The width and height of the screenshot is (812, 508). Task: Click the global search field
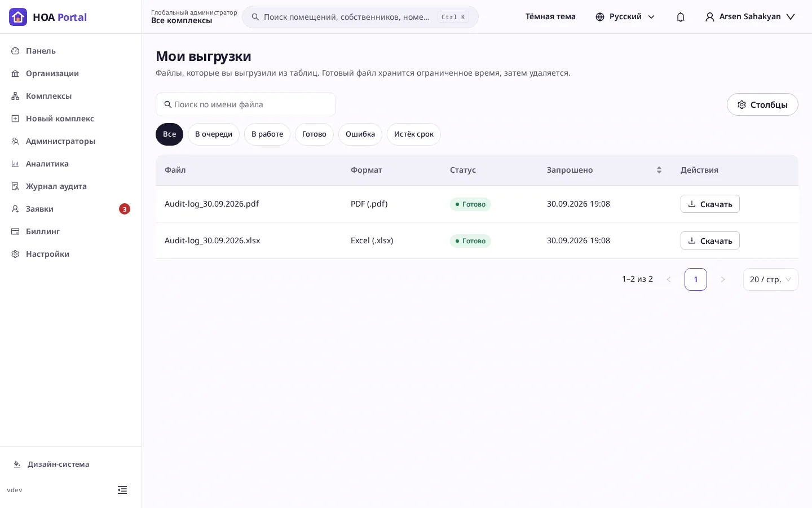point(360,17)
